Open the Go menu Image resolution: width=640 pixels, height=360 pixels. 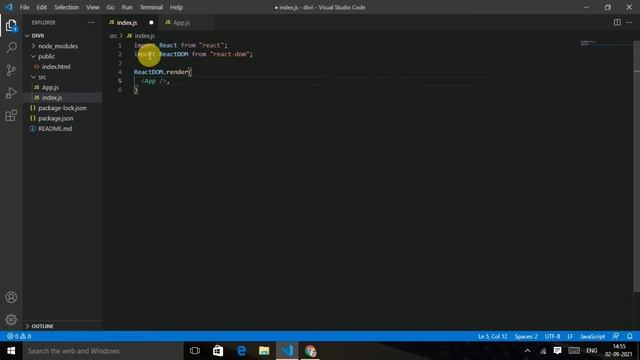coord(111,7)
